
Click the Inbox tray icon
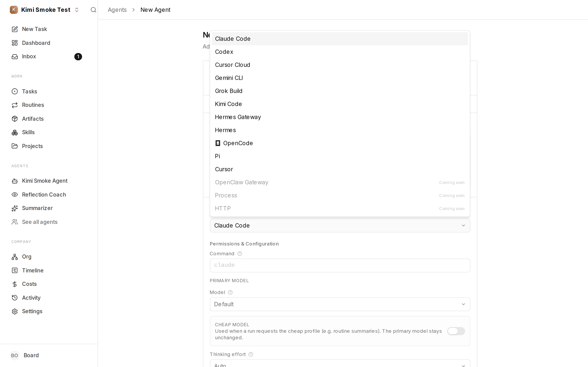[14, 56]
